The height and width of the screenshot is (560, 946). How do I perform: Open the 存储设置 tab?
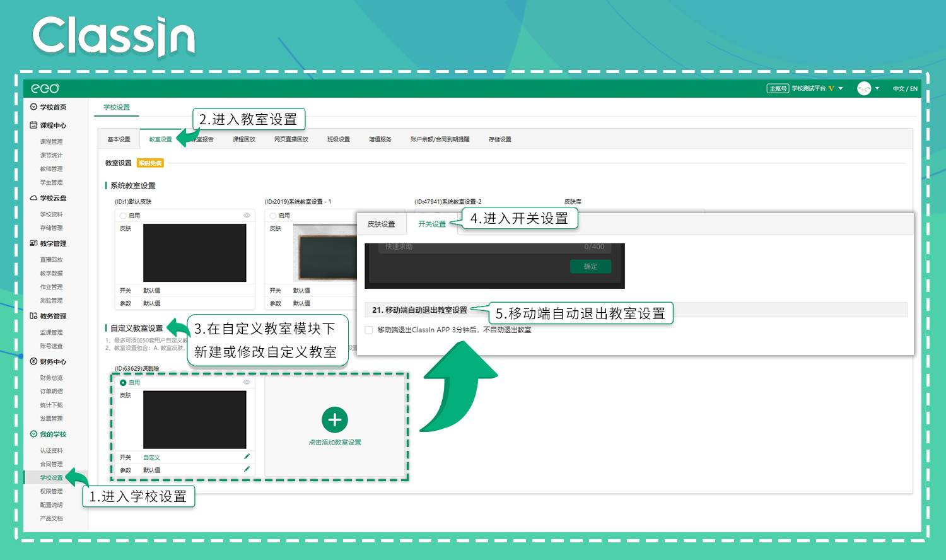coord(499,139)
